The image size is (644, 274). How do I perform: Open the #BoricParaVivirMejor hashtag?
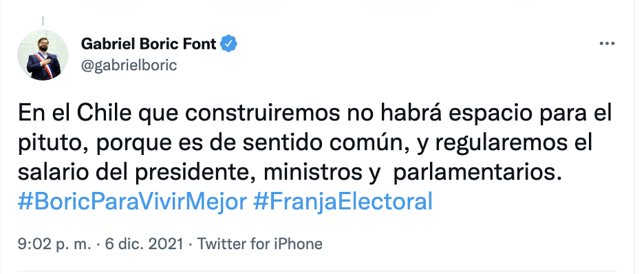(132, 202)
